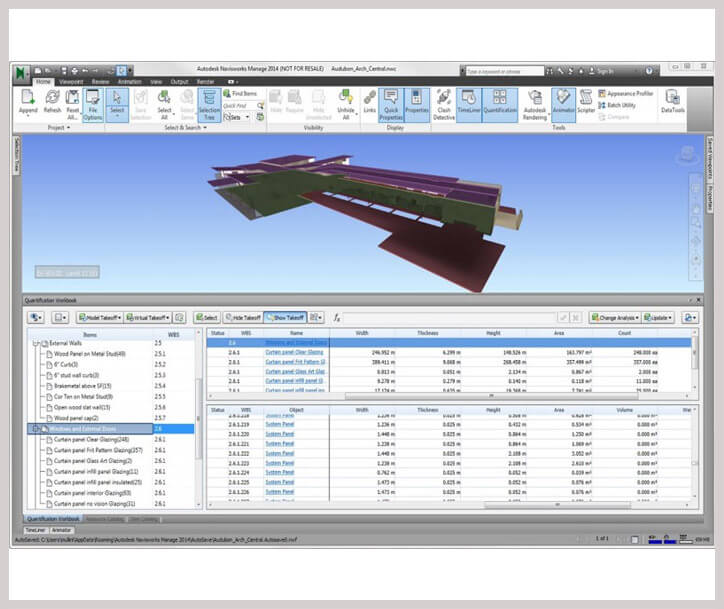This screenshot has width=724, height=609.
Task: Click the Reset All icon
Action: coord(72,105)
